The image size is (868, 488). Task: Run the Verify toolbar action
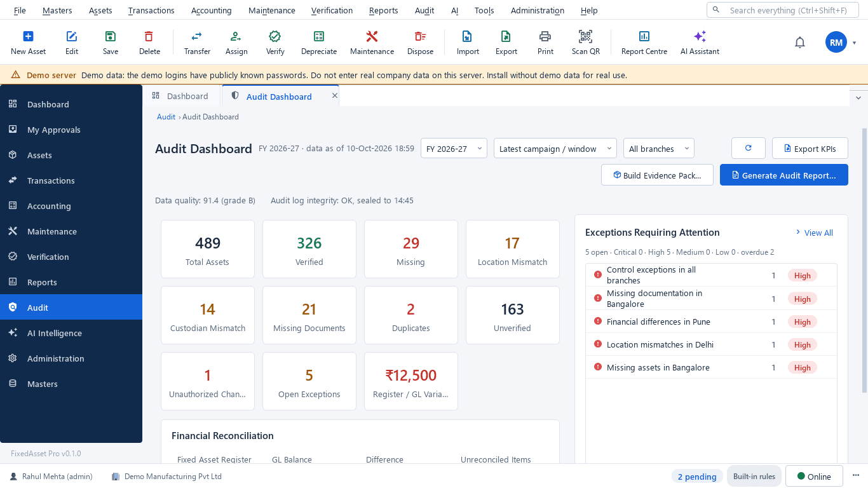click(275, 43)
